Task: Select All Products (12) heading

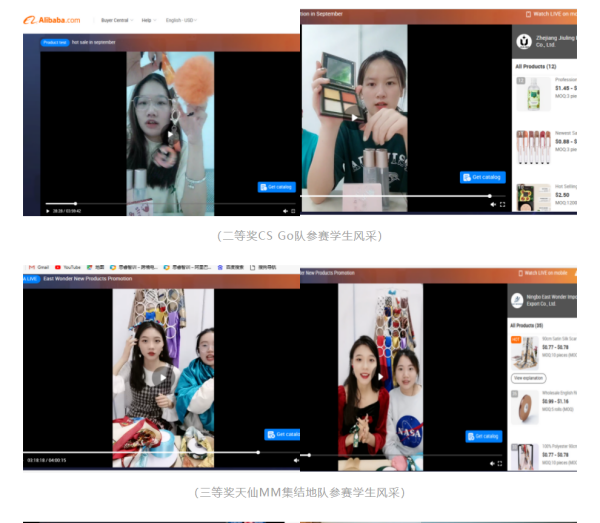Action: 536,67
